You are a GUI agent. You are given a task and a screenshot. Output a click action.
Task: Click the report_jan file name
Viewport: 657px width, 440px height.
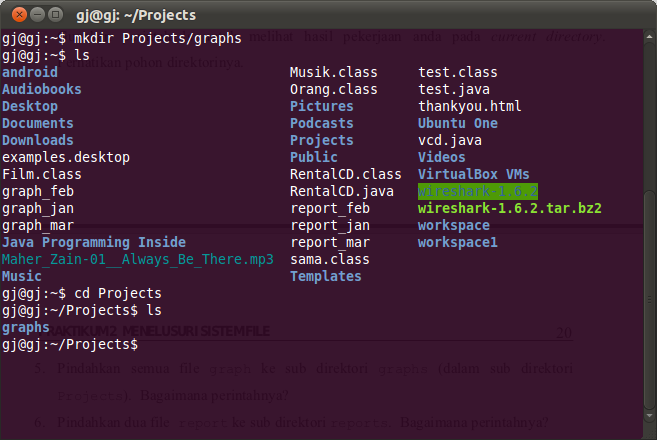(330, 225)
